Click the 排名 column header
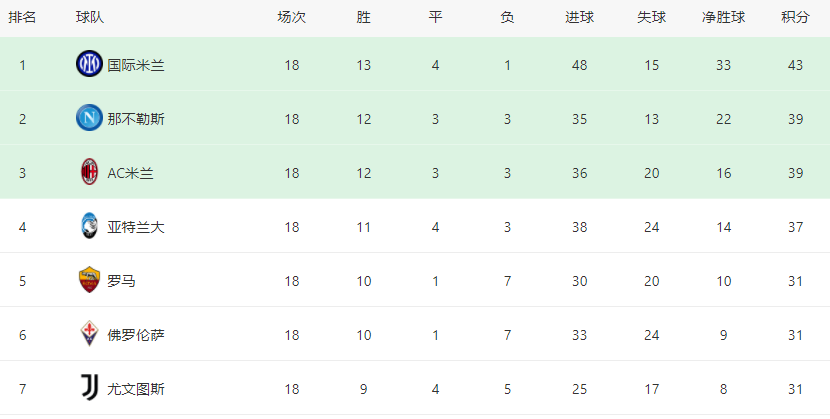The width and height of the screenshot is (830, 419). tap(22, 17)
